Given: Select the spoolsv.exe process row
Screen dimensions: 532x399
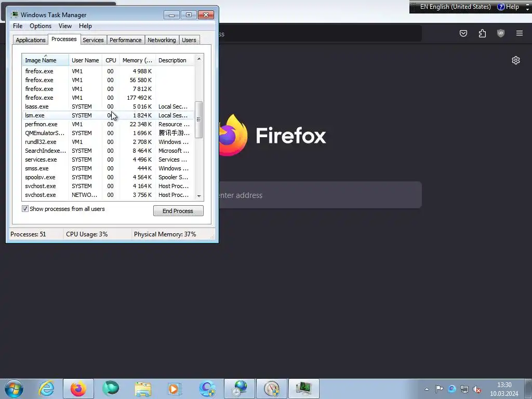Looking at the screenshot, I should coord(108,177).
